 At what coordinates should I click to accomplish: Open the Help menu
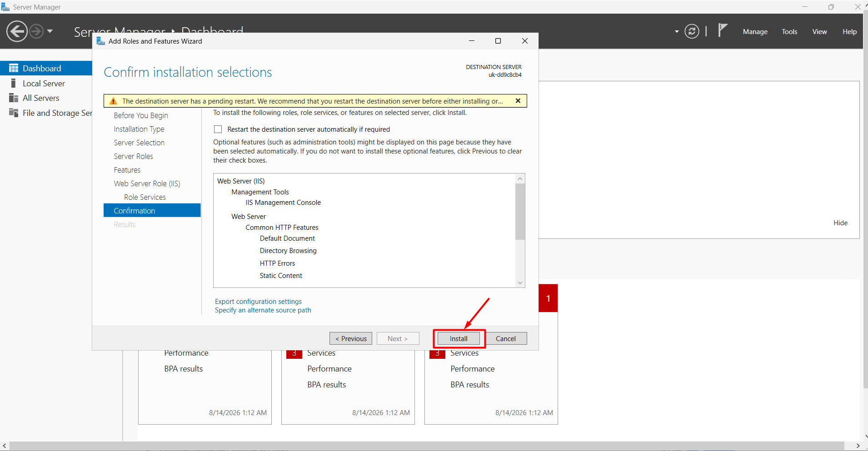(849, 32)
